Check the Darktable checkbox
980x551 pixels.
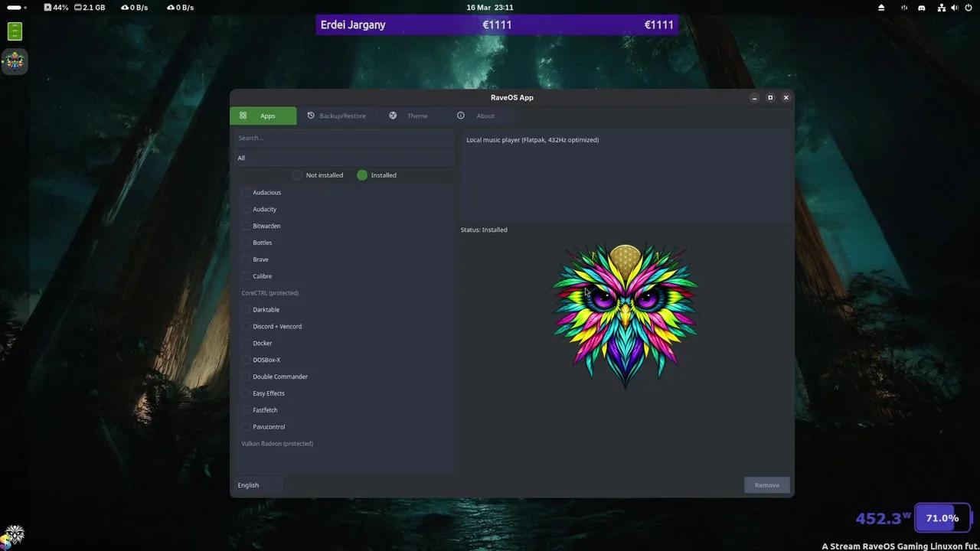pyautogui.click(x=246, y=310)
